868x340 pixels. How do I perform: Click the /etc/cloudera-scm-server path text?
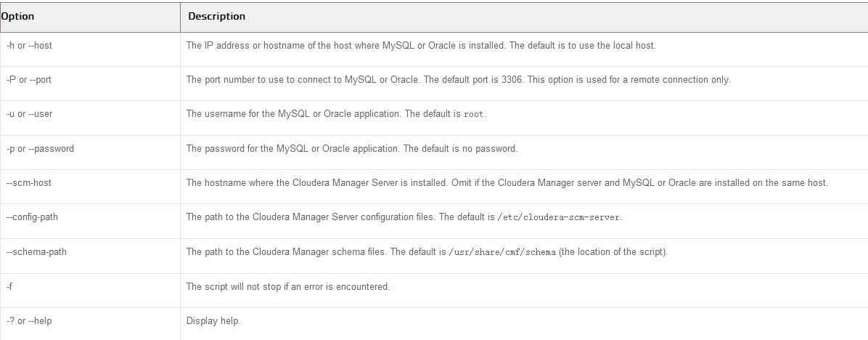pos(559,217)
